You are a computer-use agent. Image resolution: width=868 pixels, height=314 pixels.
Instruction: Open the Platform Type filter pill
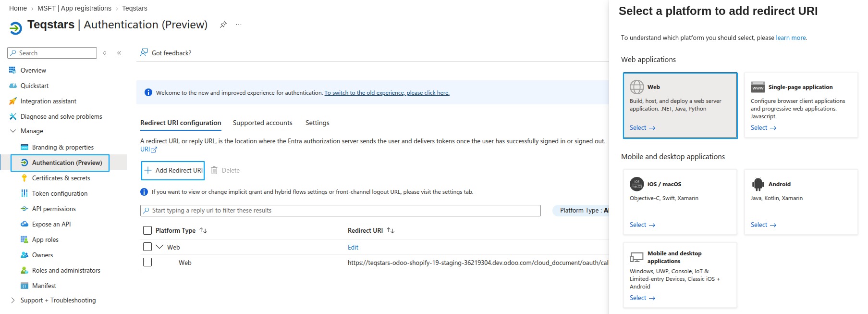click(581, 210)
